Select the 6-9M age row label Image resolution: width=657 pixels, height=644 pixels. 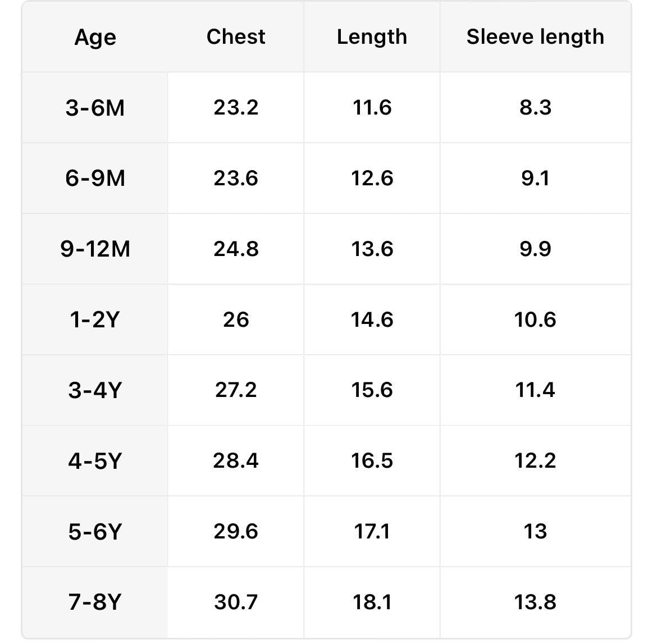(x=95, y=178)
